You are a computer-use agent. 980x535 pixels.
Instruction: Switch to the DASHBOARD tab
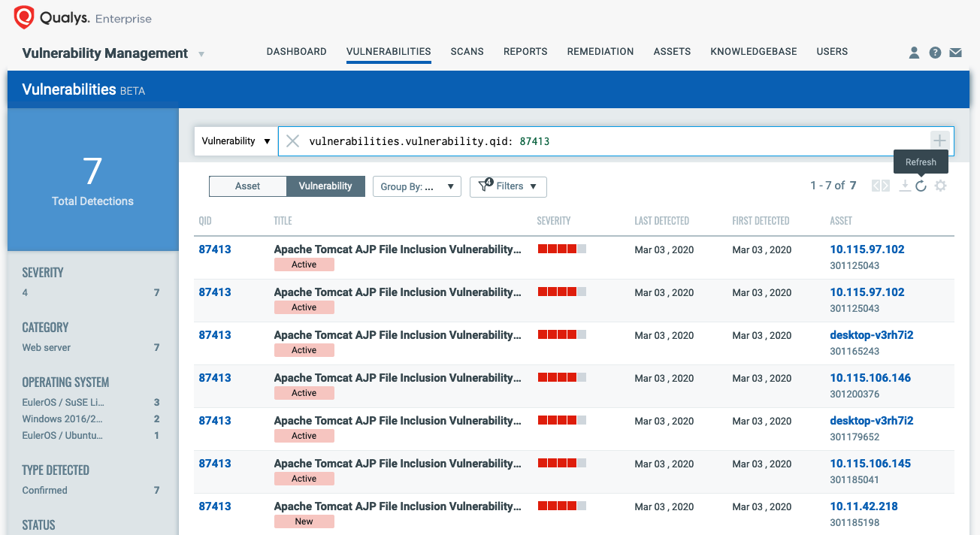click(x=296, y=51)
